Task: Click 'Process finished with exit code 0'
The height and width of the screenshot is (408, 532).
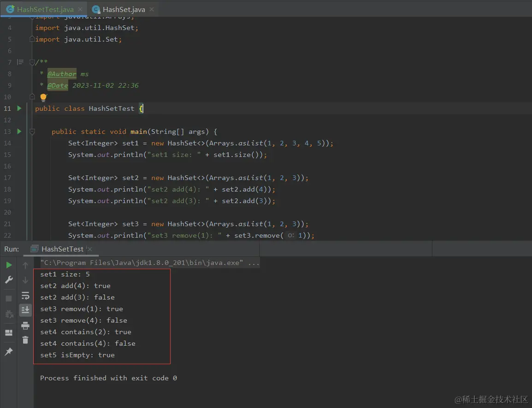Action: coord(109,378)
